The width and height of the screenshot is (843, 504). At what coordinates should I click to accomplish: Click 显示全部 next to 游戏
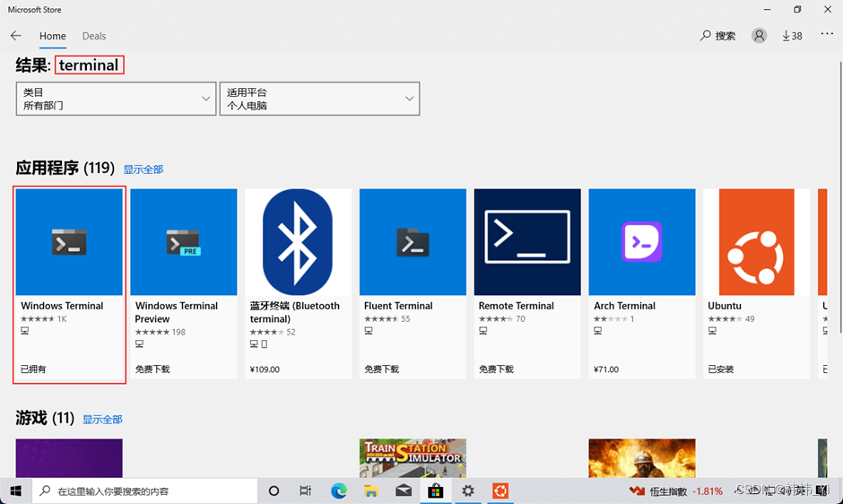point(102,420)
